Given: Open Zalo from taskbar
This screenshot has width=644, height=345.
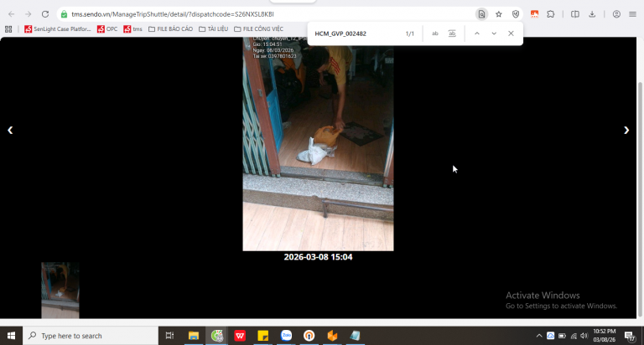Looking at the screenshot, I should [286, 336].
